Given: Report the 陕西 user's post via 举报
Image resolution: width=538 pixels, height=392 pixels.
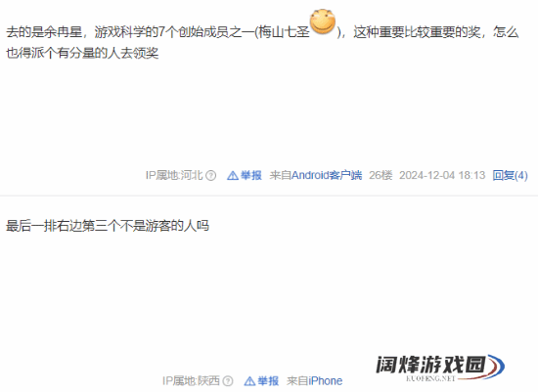Looking at the screenshot, I should pos(268,381).
